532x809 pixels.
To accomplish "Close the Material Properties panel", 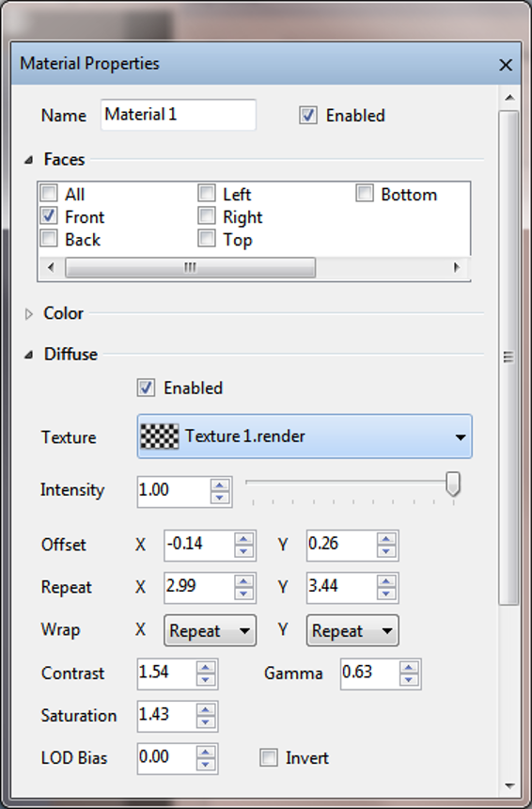I will coord(506,65).
